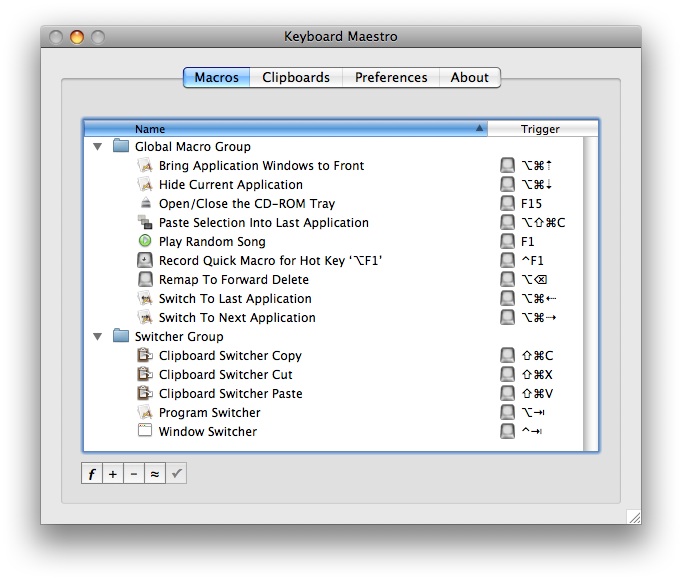This screenshot has height=580, width=682.
Task: Select the "Global Macro Group" label
Action: [193, 147]
